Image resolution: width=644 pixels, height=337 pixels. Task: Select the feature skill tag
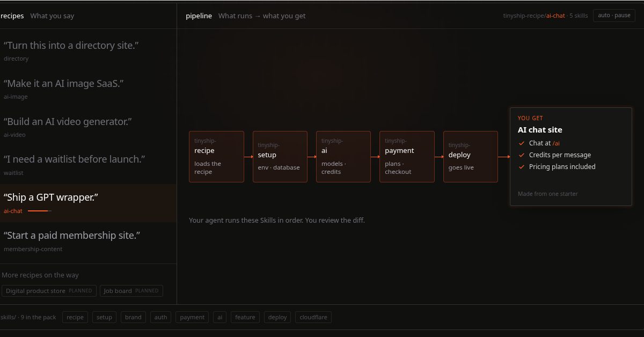pos(245,317)
